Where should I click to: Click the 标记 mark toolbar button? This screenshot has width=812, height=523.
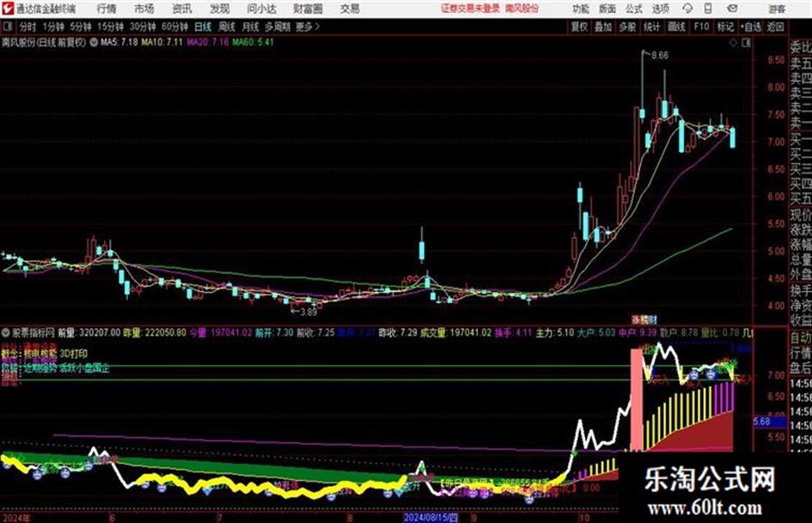point(725,27)
